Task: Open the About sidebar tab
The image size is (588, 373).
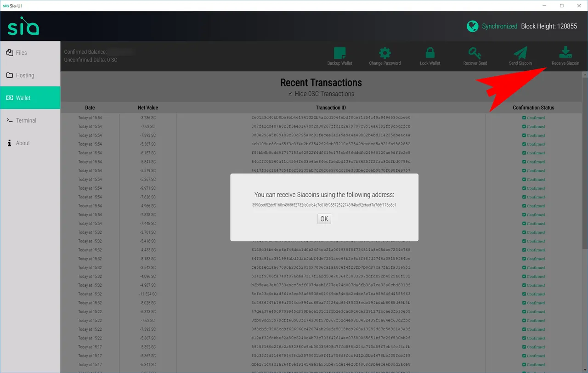Action: click(x=30, y=143)
